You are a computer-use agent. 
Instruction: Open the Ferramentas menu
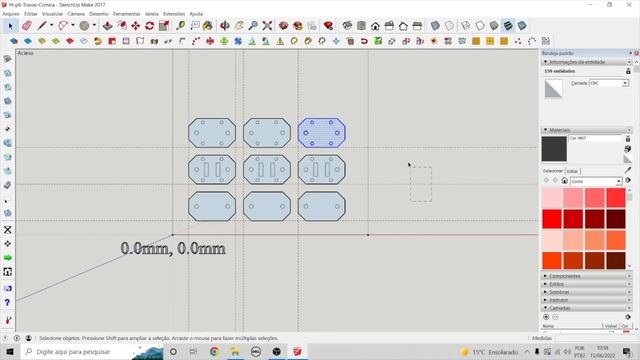(127, 14)
